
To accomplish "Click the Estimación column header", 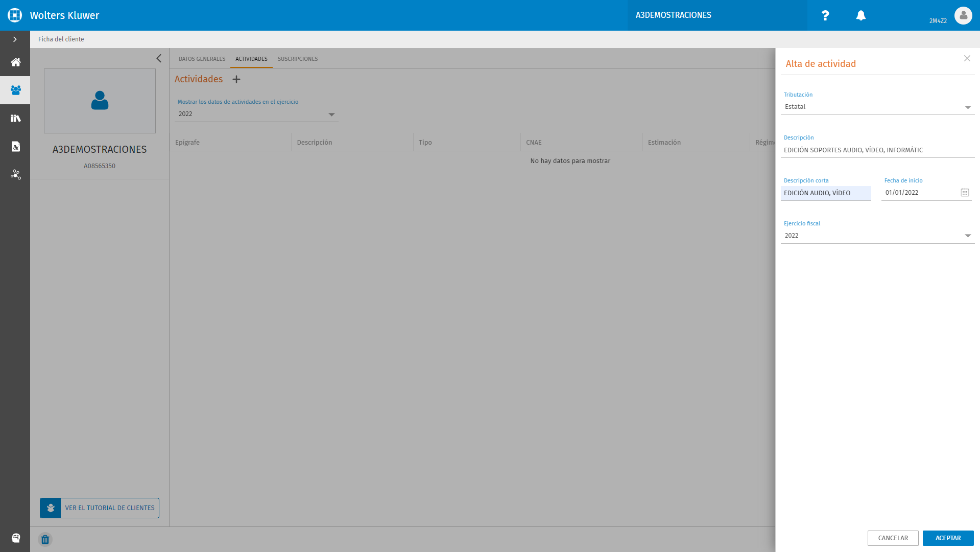I will click(696, 142).
